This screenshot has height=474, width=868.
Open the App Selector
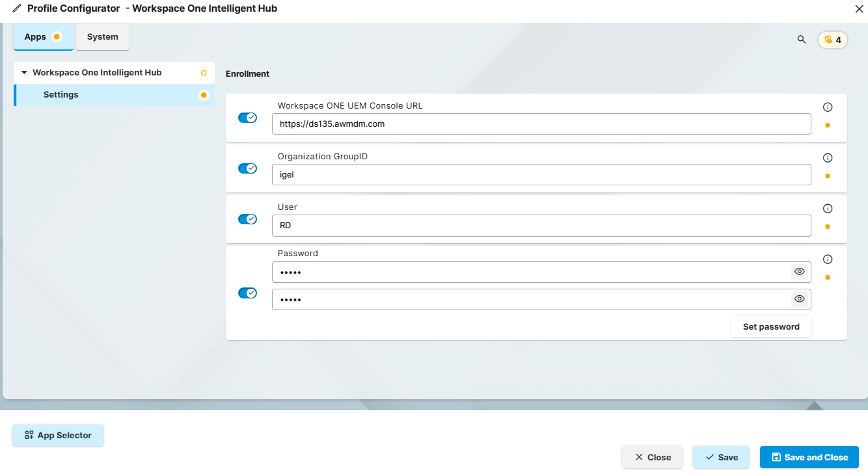pos(57,435)
